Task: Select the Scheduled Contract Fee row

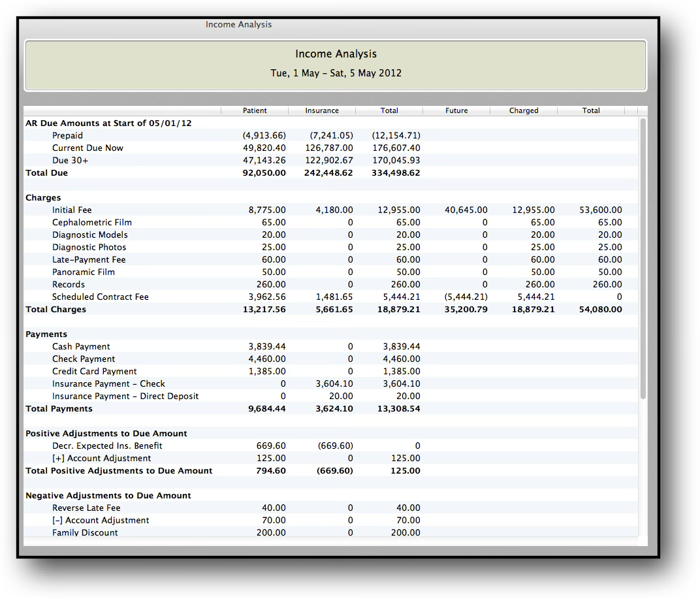Action: pyautogui.click(x=331, y=297)
